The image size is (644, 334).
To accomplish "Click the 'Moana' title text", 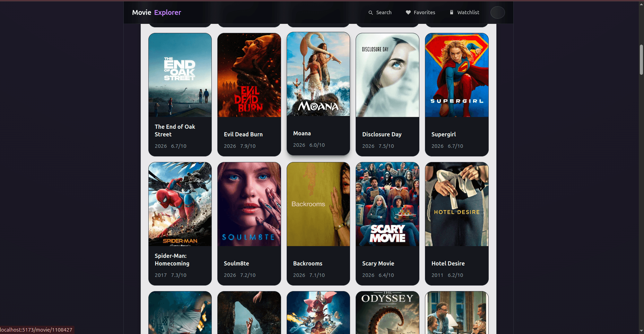I will 302,133.
